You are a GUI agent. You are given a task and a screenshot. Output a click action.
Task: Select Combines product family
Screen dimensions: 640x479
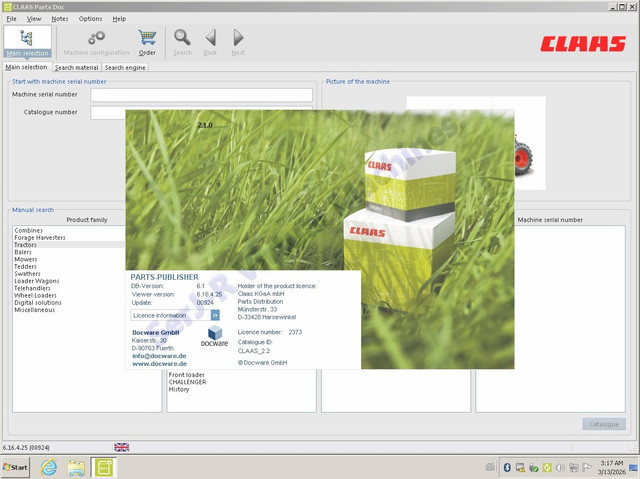click(29, 230)
